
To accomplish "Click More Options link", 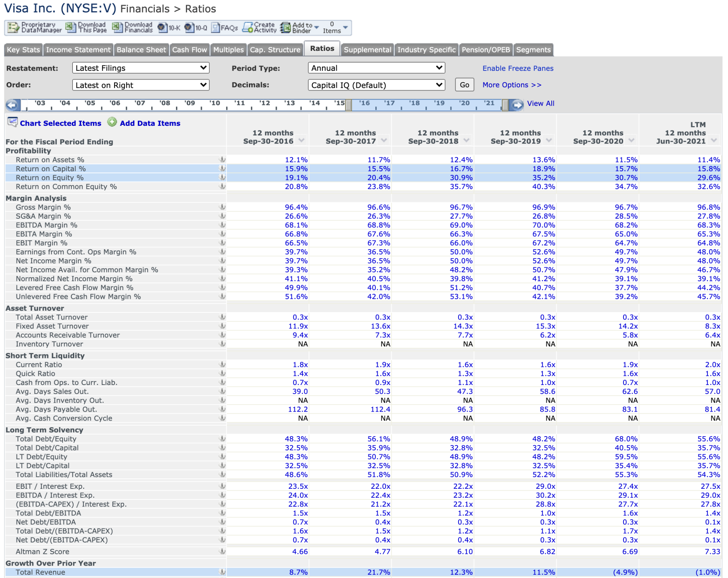I will point(512,85).
